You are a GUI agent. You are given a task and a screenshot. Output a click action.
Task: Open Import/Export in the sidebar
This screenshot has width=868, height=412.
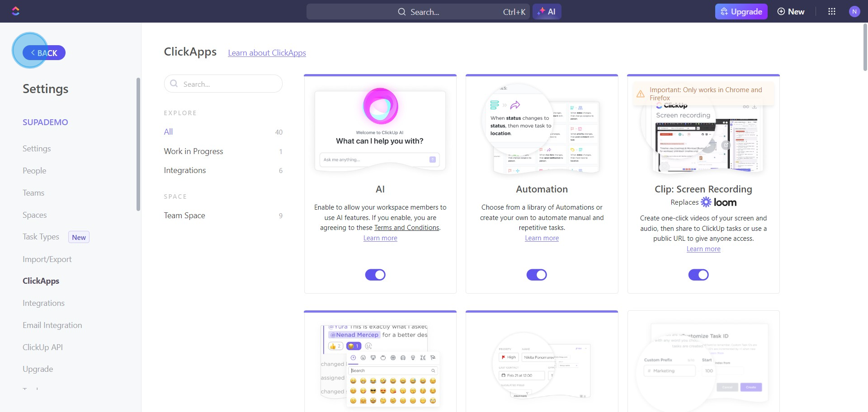47,259
